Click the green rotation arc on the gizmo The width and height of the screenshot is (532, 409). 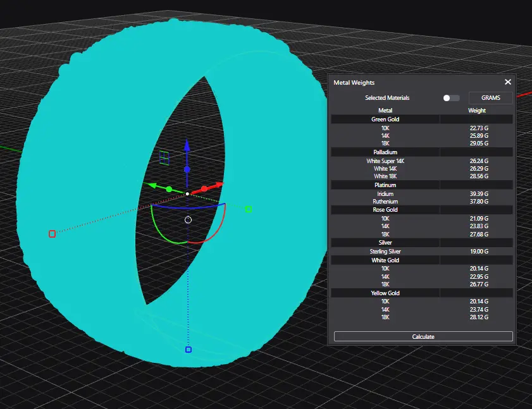pos(161,231)
